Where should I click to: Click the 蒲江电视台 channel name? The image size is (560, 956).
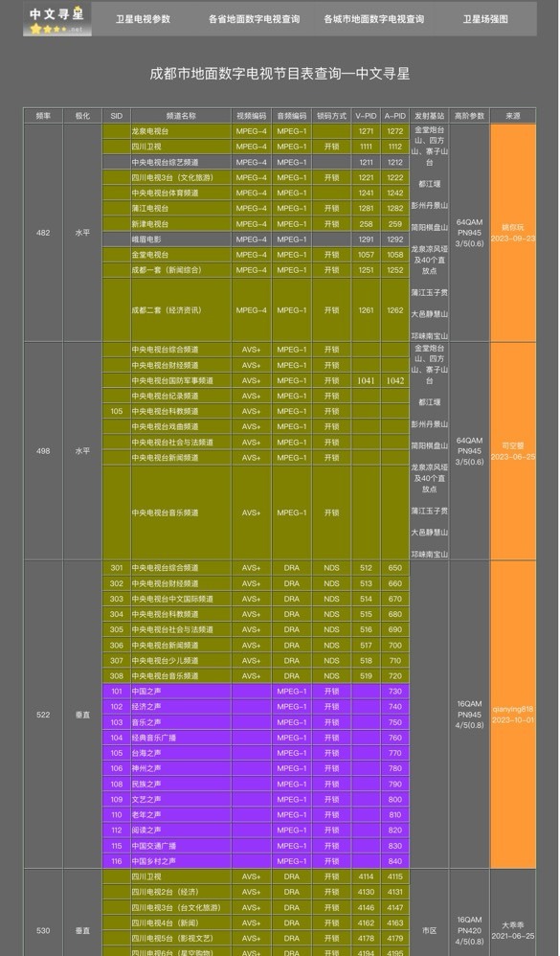tap(150, 209)
